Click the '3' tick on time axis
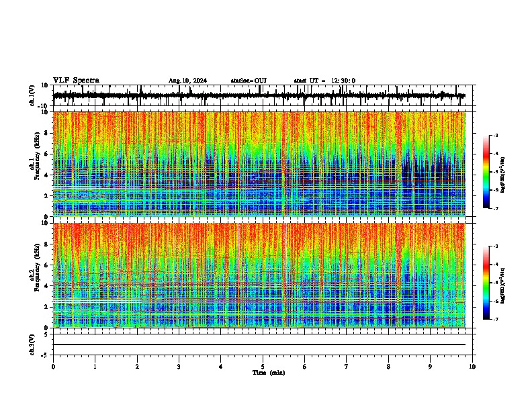This screenshot has height=411, width=532. tap(179, 367)
